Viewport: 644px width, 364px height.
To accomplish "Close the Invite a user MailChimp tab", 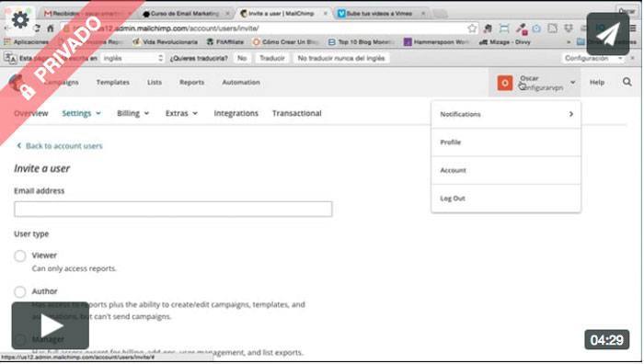I will [326, 14].
